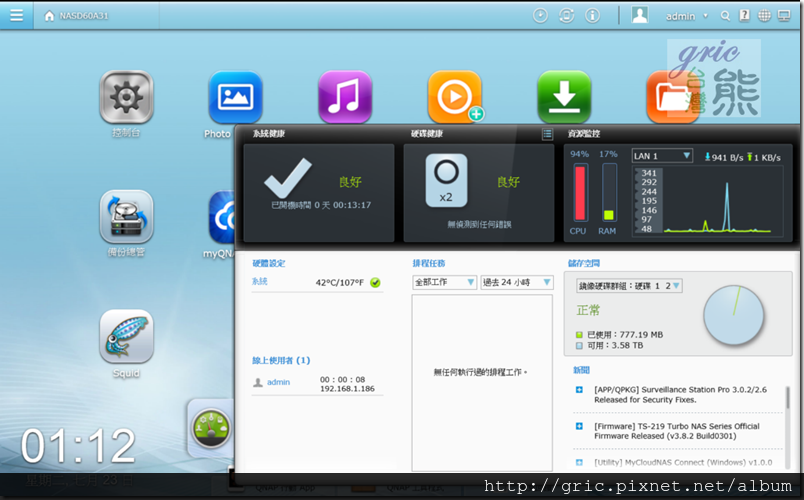Open the Control Panel gear app
Image resolution: width=804 pixels, height=500 pixels.
126,97
